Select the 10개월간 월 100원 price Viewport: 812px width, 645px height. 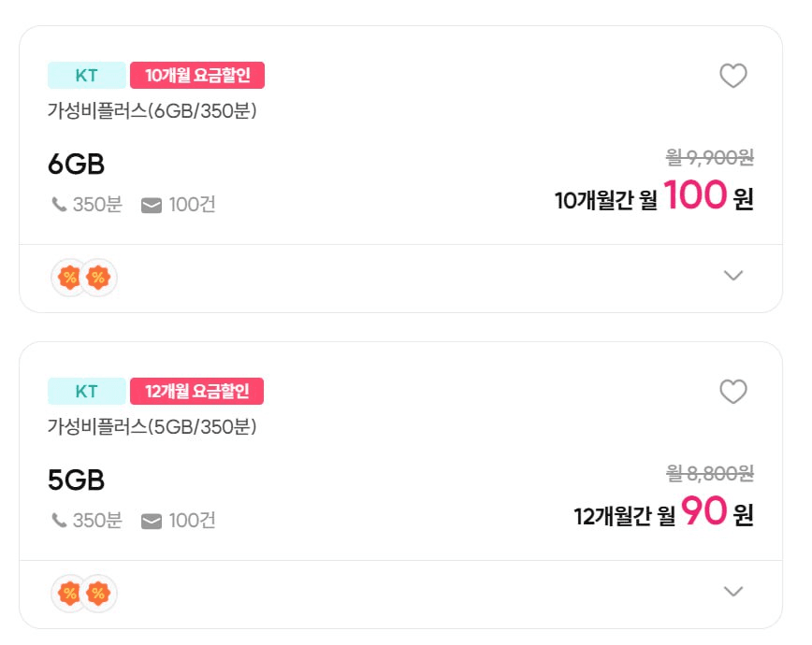653,197
